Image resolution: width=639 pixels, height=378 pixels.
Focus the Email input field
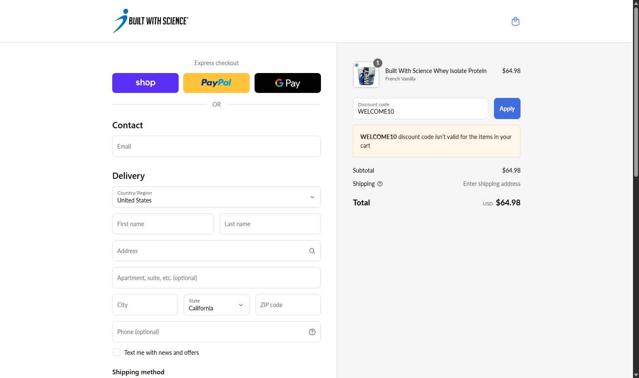point(216,146)
